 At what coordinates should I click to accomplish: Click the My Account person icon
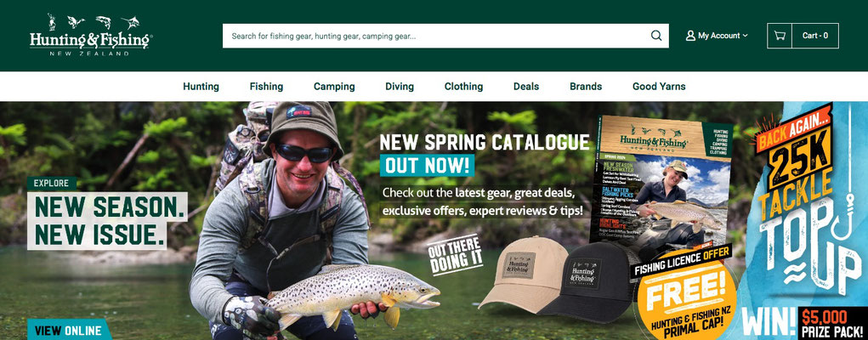pyautogui.click(x=690, y=36)
